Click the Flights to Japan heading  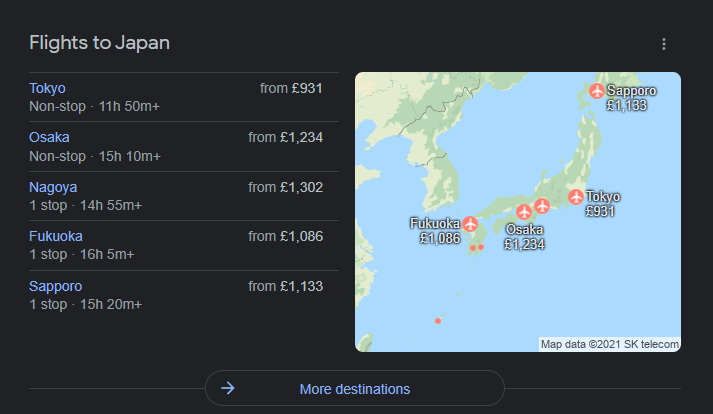pyautogui.click(x=99, y=43)
